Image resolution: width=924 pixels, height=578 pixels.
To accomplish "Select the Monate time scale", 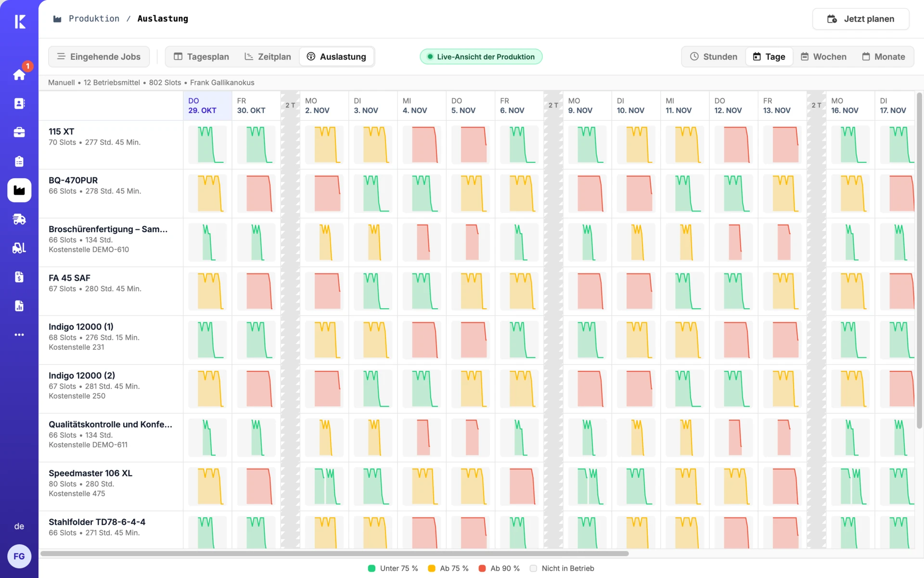I will point(884,57).
